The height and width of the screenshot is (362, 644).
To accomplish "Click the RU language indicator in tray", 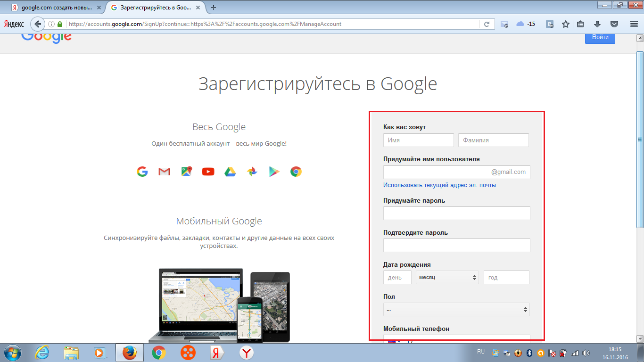I will (481, 352).
